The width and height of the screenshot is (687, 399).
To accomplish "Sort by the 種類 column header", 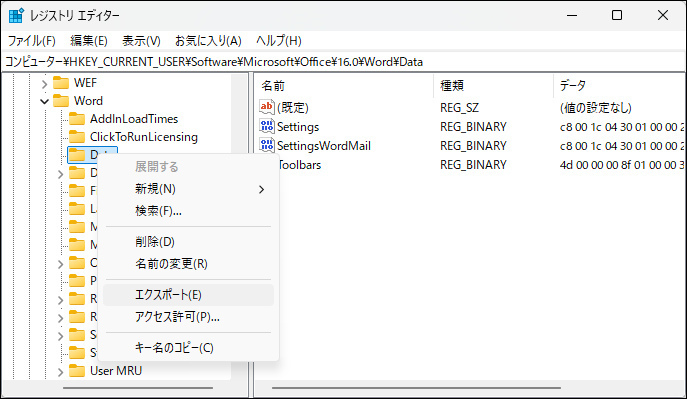I will 494,85.
